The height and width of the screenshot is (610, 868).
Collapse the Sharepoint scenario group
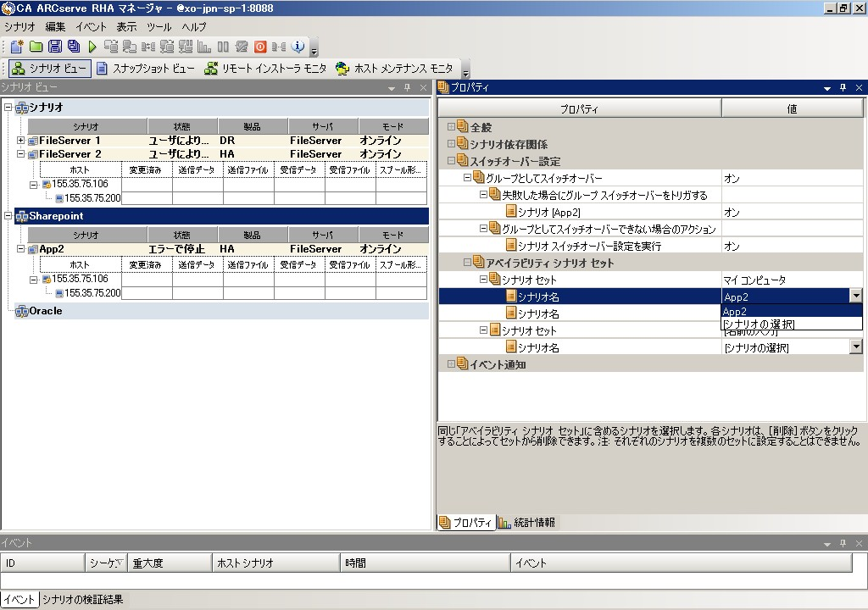pyautogui.click(x=8, y=216)
